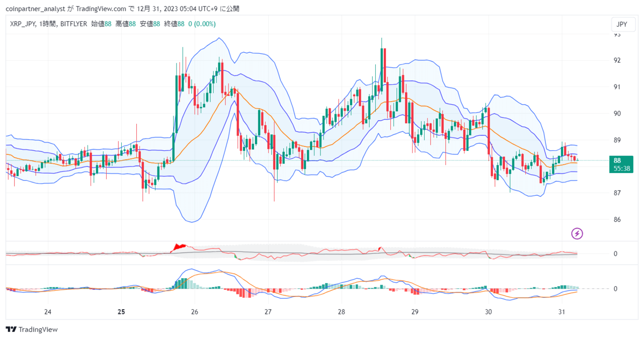This screenshot has width=644, height=339.
Task: Click the 0 label of the MACD pane
Action: [x=615, y=289]
